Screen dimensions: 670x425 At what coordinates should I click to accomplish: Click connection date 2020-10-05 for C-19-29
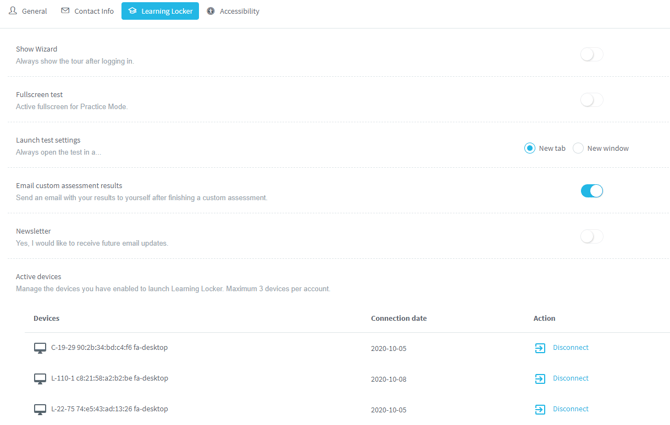[x=388, y=349]
